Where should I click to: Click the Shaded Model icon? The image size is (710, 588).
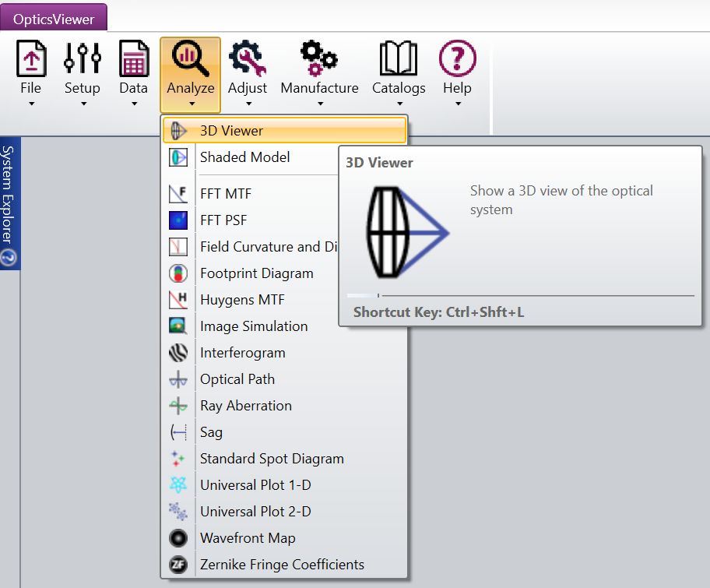178,157
